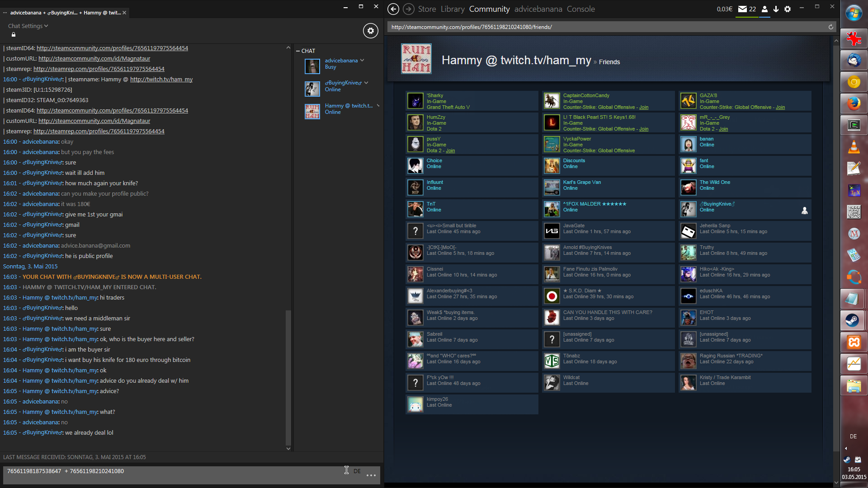Reload the friends page with refresh icon
The image size is (868, 488).
pyautogui.click(x=830, y=27)
